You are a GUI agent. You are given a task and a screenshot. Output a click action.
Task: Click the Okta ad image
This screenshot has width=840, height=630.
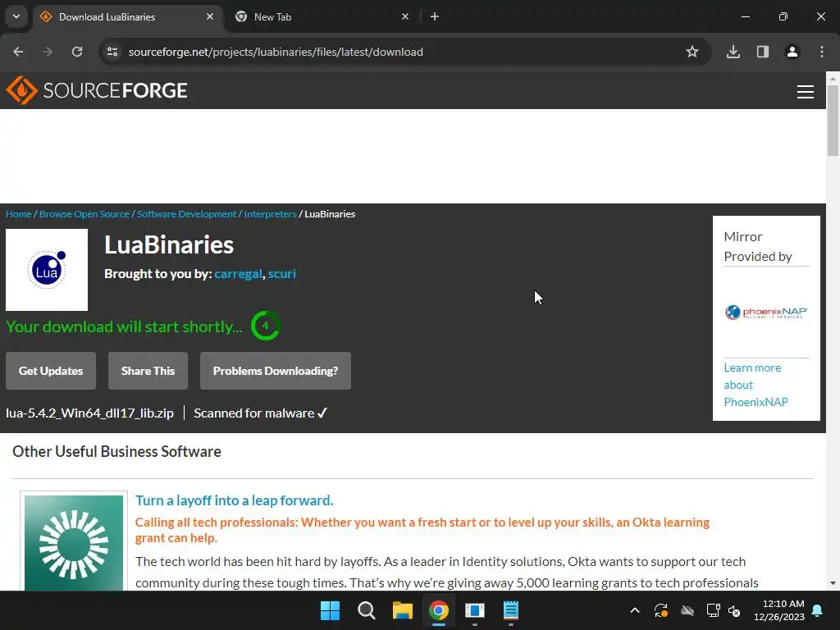pos(74,543)
